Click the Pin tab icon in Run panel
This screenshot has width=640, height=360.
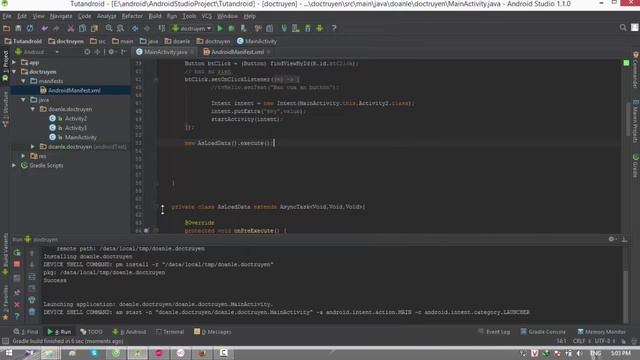click(x=17, y=293)
